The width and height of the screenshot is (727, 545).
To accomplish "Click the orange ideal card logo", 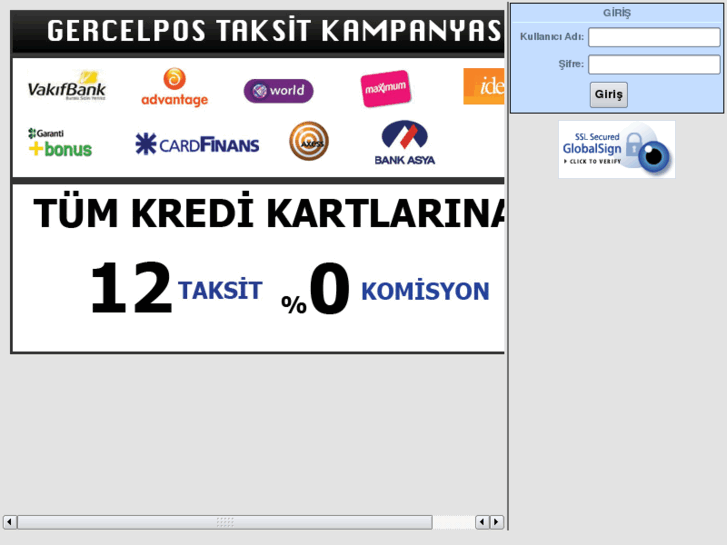I will tap(484, 86).
